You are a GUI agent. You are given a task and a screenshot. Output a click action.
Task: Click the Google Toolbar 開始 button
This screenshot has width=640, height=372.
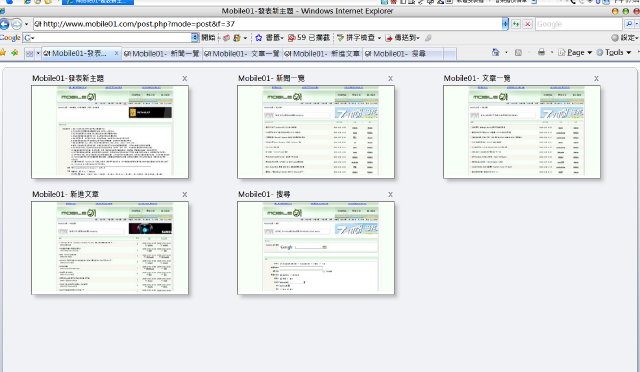click(208, 38)
